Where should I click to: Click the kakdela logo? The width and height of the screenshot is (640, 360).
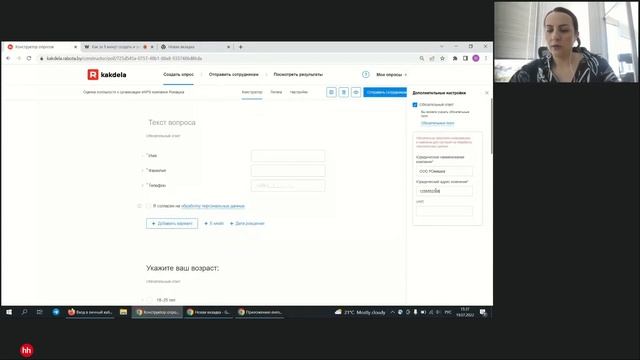(107, 75)
